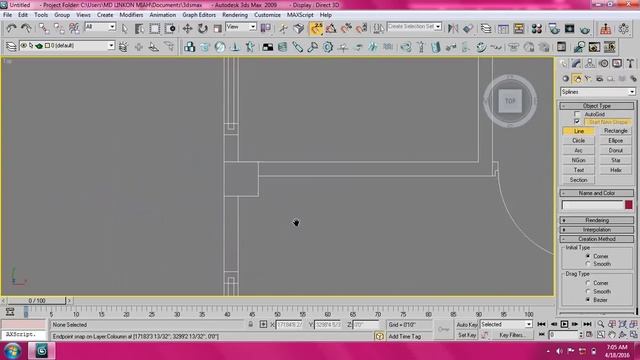Screen dimensions: 640x360
Task: Click the Undo arrow icon
Action: pos(11,28)
